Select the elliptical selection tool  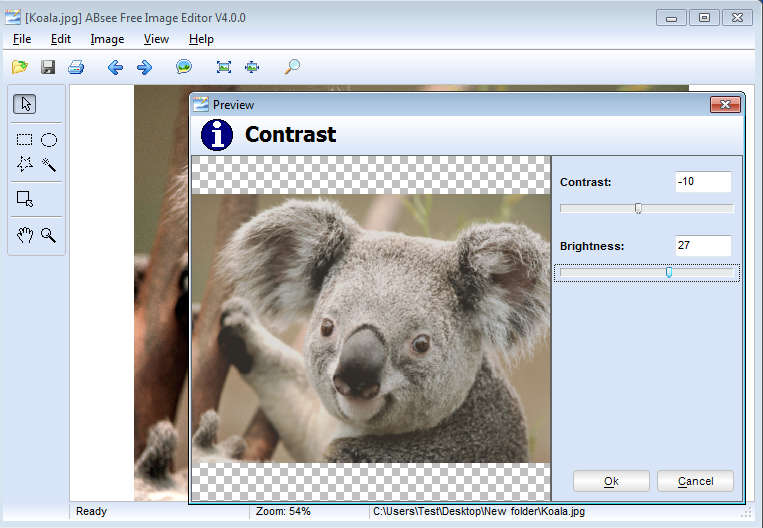[x=48, y=140]
